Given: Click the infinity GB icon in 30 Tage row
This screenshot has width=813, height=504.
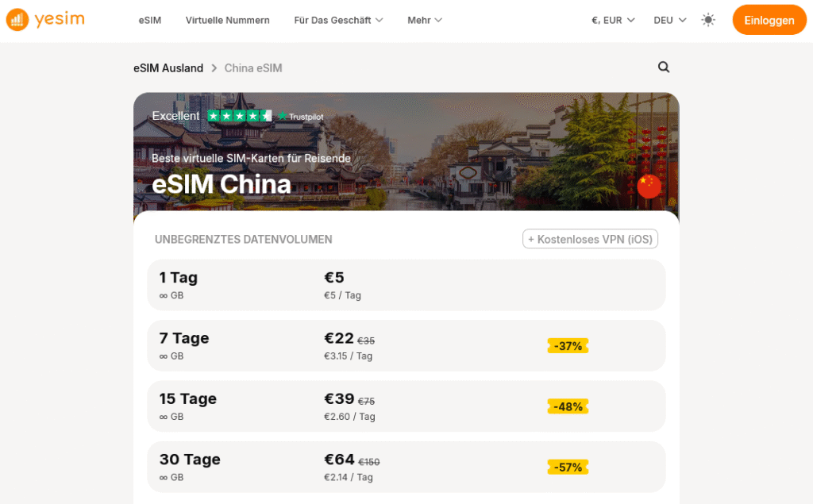Looking at the screenshot, I should click(x=163, y=477).
